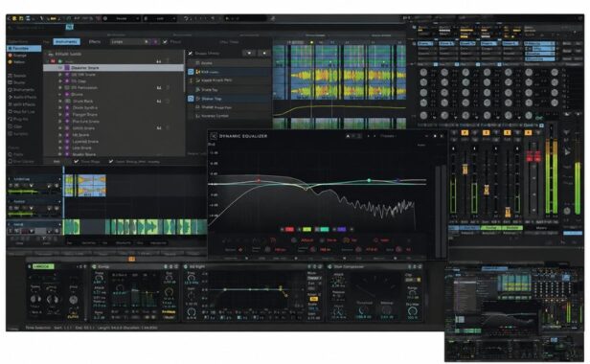Toggle the checkbox on the Shaker Top row
Image resolution: width=590 pixels, height=364 pixels.
[191, 99]
